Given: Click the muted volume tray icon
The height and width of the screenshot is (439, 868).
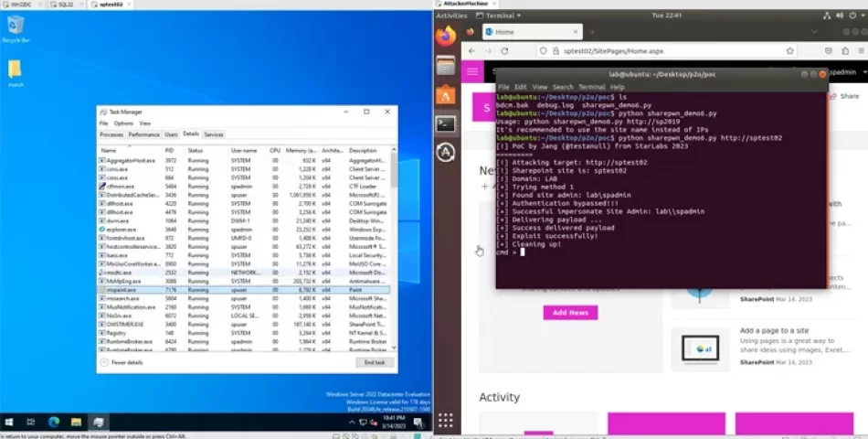Looking at the screenshot, I should point(374,423).
